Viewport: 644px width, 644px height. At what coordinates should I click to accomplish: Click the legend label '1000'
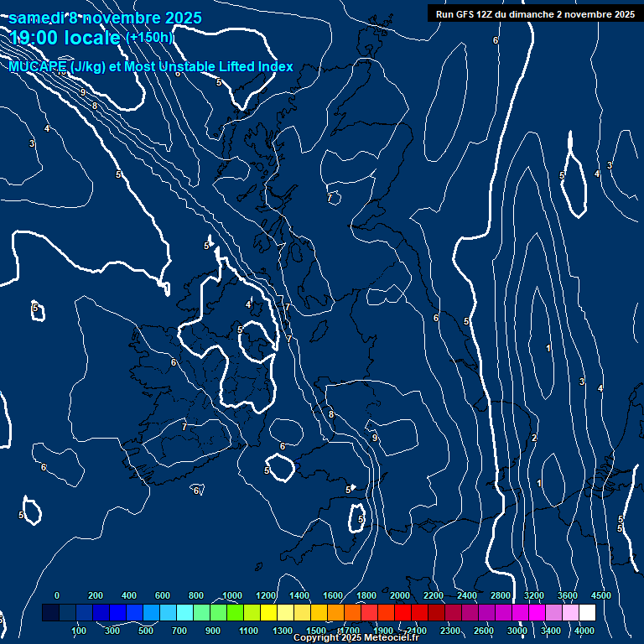tap(232, 595)
